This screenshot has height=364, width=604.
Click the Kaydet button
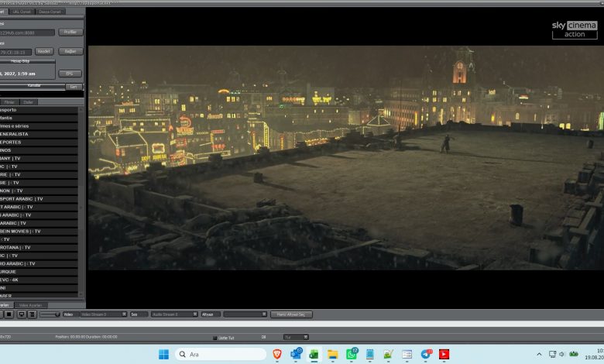click(44, 51)
